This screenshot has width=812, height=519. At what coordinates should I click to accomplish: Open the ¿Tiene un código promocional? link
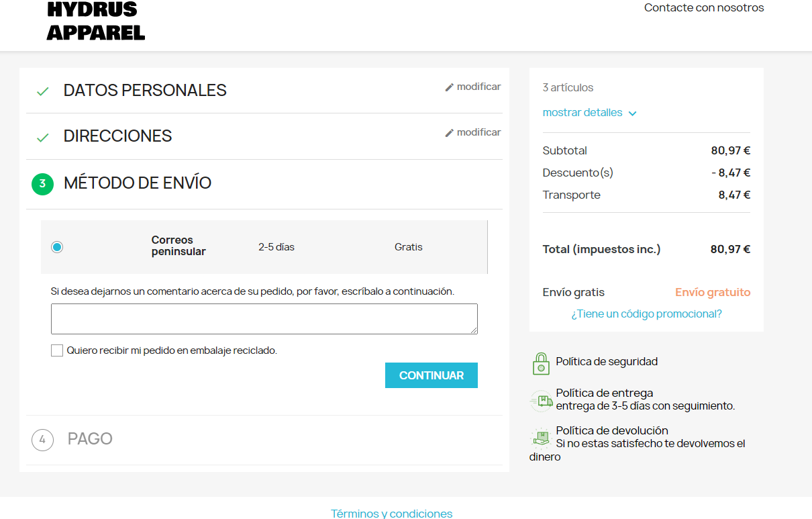646,314
